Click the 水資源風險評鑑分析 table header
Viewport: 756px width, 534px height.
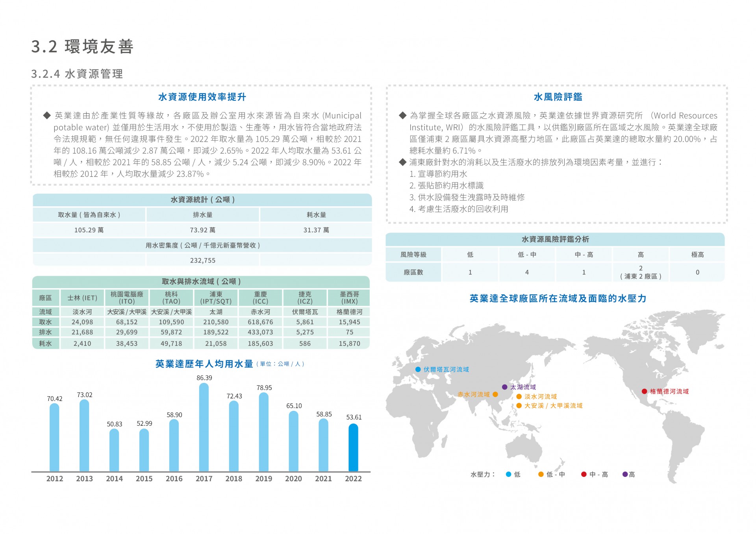click(x=555, y=239)
